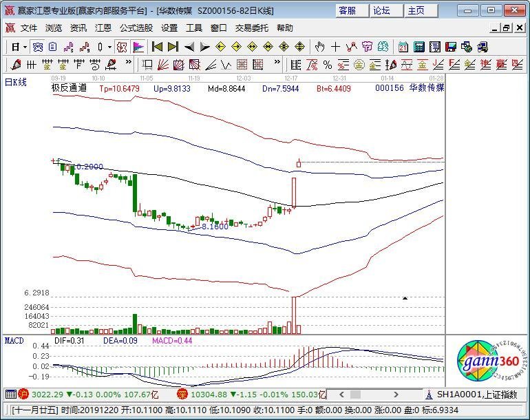Open the 文件 menu
Screen dimensions: 530x420
(29, 28)
